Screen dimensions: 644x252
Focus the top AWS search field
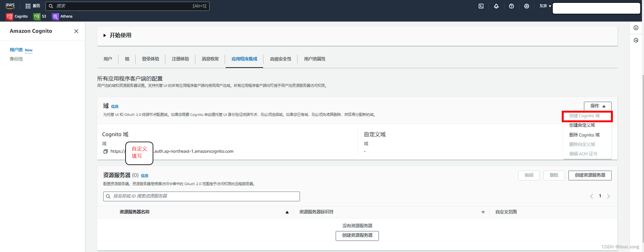[x=127, y=6]
